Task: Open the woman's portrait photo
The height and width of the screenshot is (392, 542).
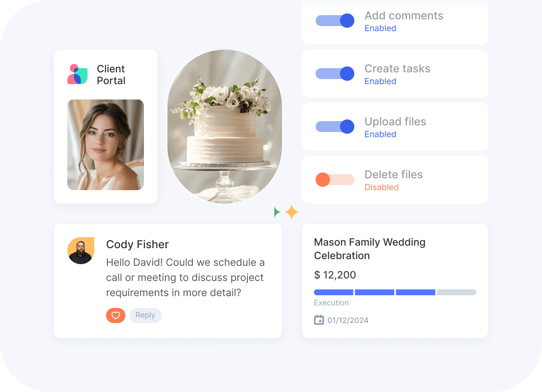Action: pyautogui.click(x=106, y=145)
